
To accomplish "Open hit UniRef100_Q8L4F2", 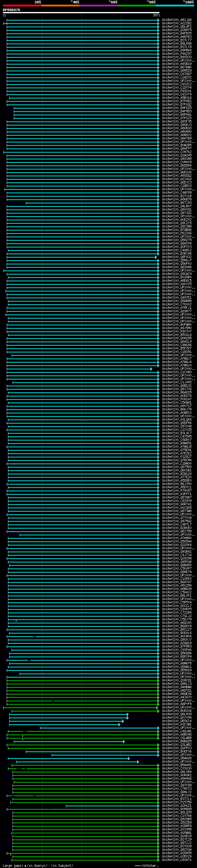I will point(176,26).
